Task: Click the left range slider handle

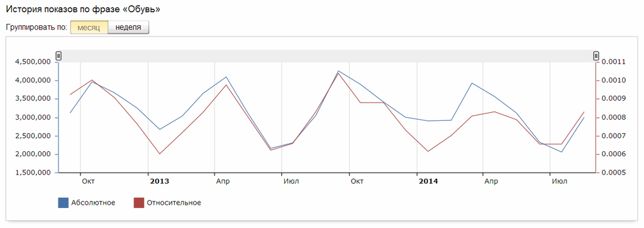Action: tap(58, 56)
